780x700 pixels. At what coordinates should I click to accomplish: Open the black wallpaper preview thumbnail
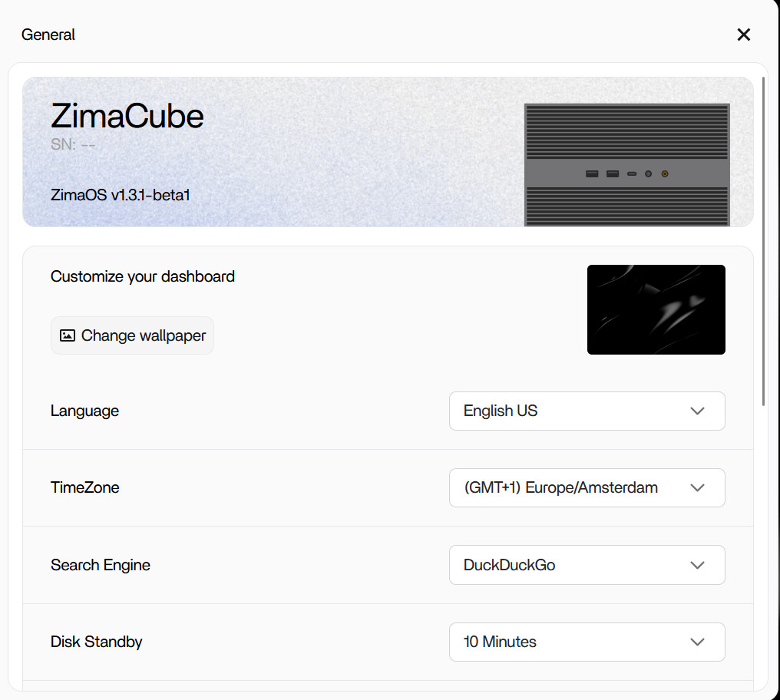point(656,309)
